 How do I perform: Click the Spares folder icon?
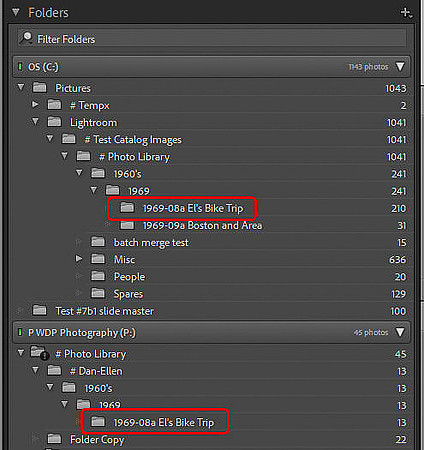pyautogui.click(x=98, y=293)
